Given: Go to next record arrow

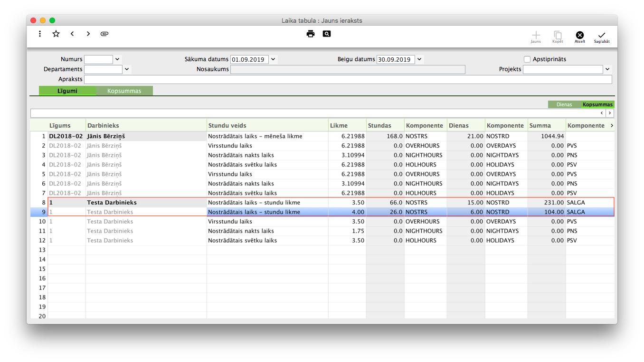Looking at the screenshot, I should pos(88,34).
